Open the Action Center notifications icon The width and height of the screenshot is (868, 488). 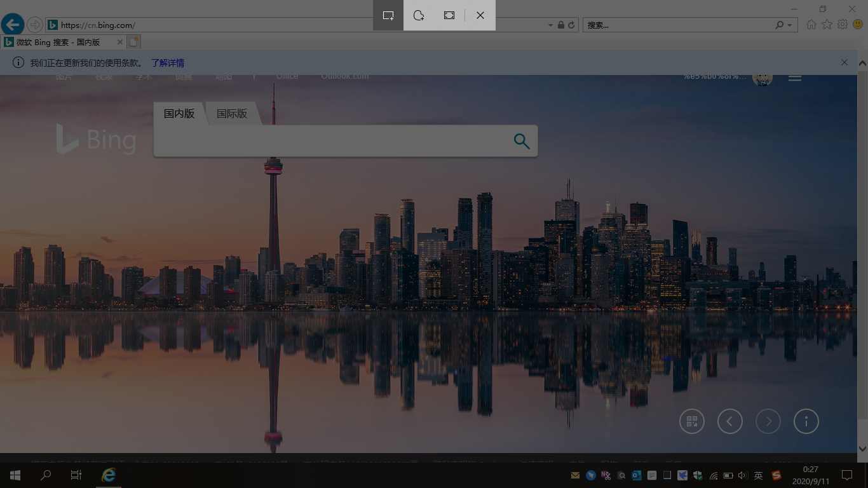[847, 475]
